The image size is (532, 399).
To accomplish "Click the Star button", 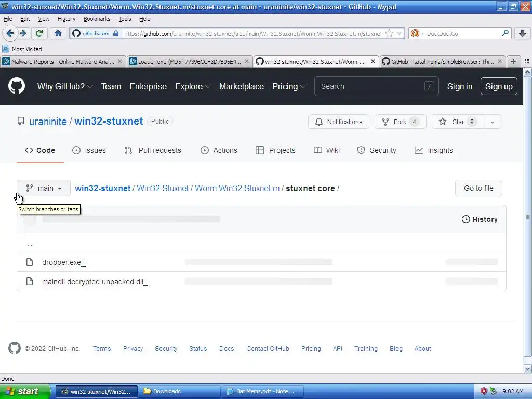I will (458, 122).
